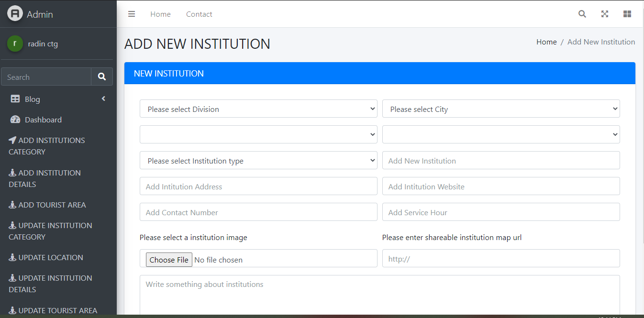Open the apps grid icon at top right
The width and height of the screenshot is (644, 318).
(627, 14)
